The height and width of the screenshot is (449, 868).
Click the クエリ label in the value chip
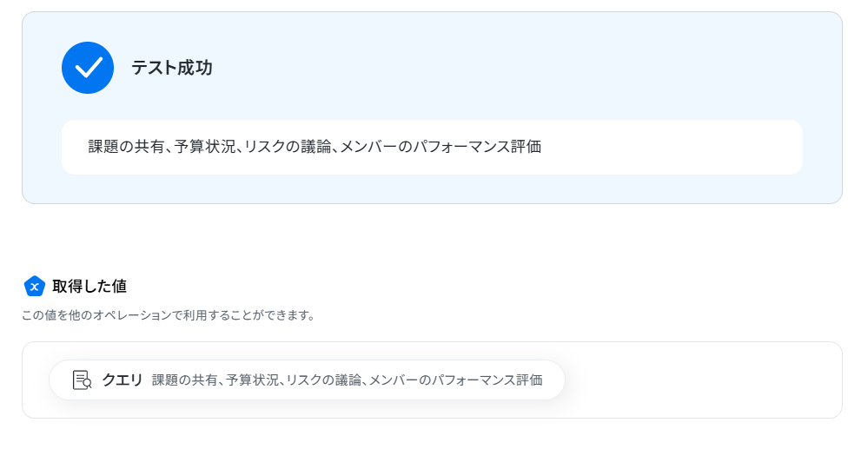123,380
